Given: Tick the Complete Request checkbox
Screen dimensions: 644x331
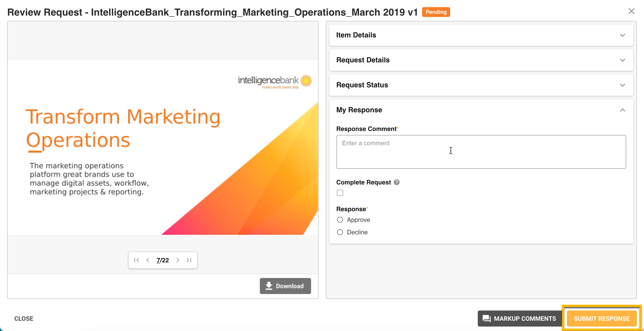Looking at the screenshot, I should 340,193.
